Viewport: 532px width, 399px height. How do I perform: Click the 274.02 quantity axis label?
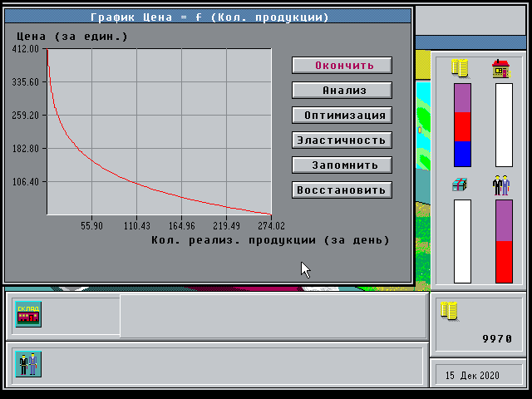tap(271, 225)
